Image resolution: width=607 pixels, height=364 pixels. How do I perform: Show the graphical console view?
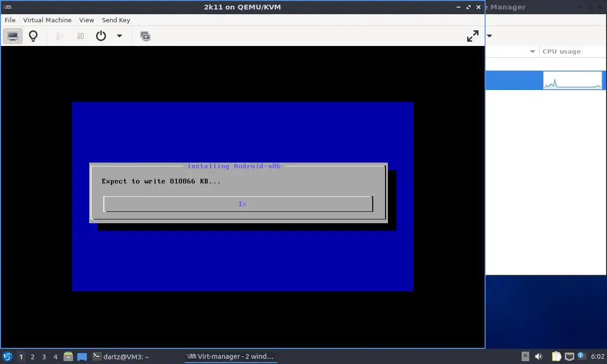point(13,36)
